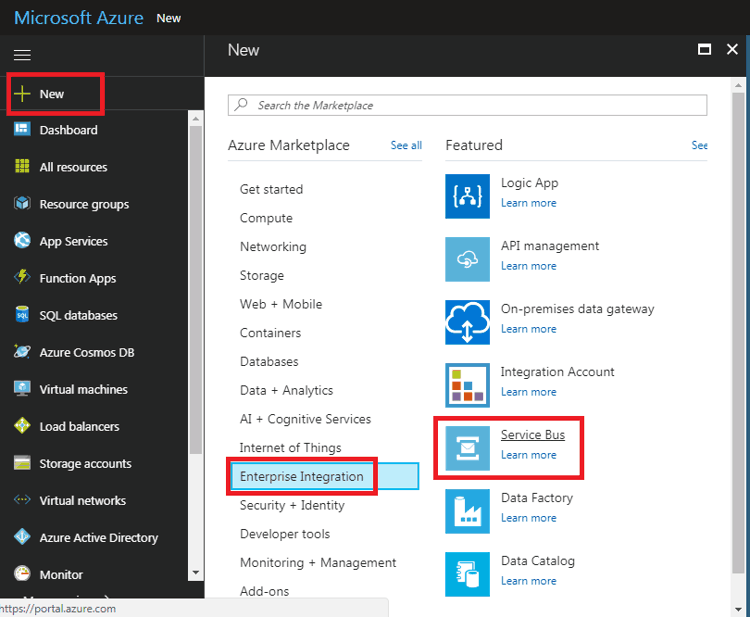750x617 pixels.
Task: Open Learn more link under Service Bus
Action: coord(528,455)
